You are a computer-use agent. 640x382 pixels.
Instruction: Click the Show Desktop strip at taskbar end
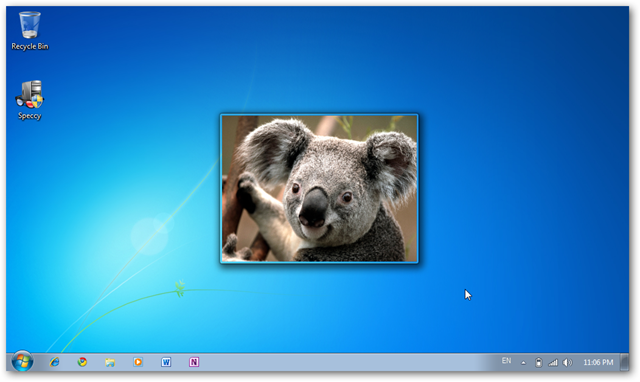pos(624,362)
